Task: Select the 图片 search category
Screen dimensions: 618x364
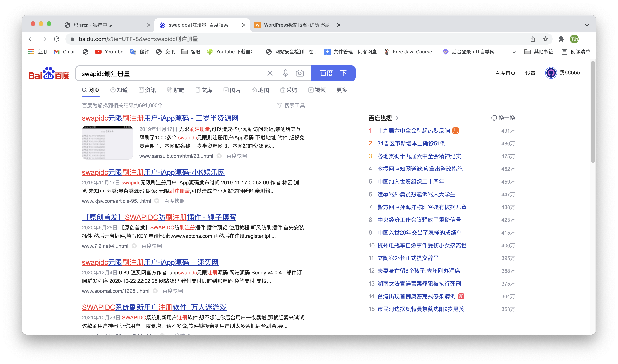Action: click(232, 90)
